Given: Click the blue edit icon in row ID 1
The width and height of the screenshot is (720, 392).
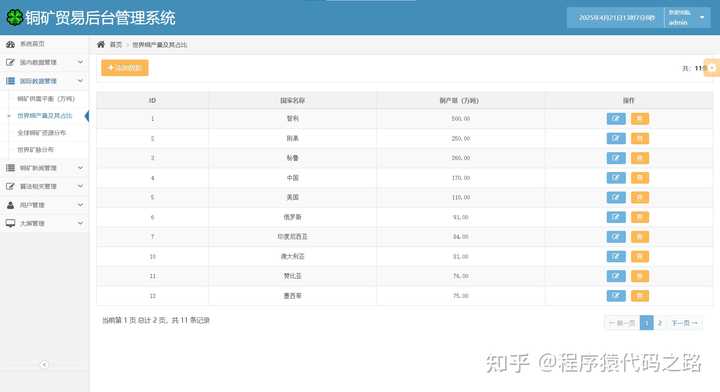Looking at the screenshot, I should coord(616,118).
